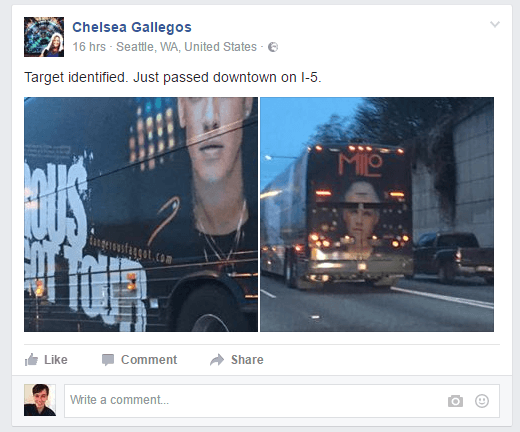
Task: Attach a photo with the camera icon
Action: (x=455, y=401)
